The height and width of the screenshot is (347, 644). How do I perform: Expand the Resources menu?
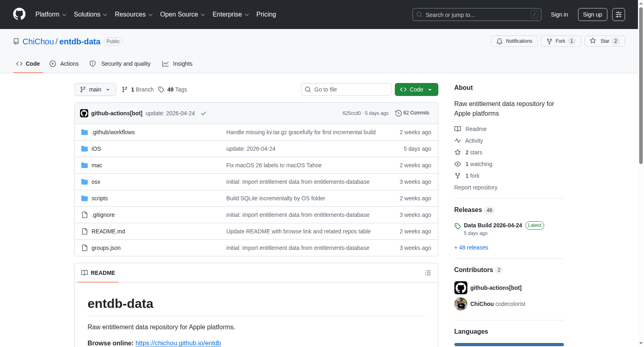[x=134, y=15]
